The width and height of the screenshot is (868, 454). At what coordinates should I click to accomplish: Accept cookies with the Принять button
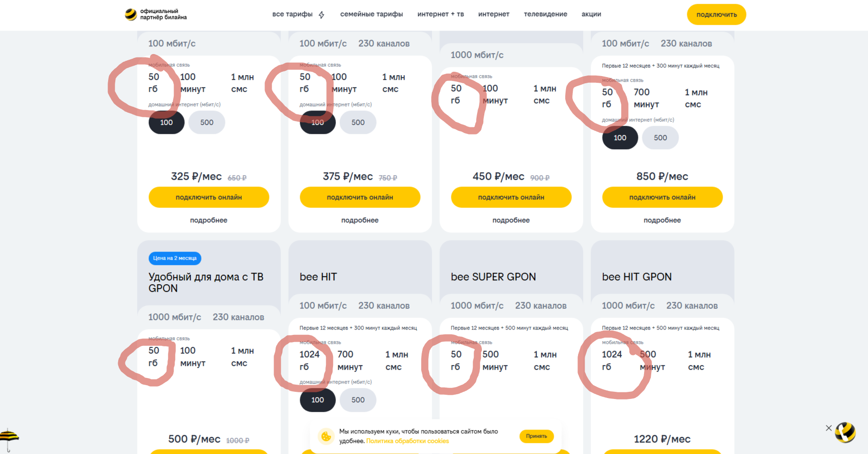pyautogui.click(x=536, y=436)
